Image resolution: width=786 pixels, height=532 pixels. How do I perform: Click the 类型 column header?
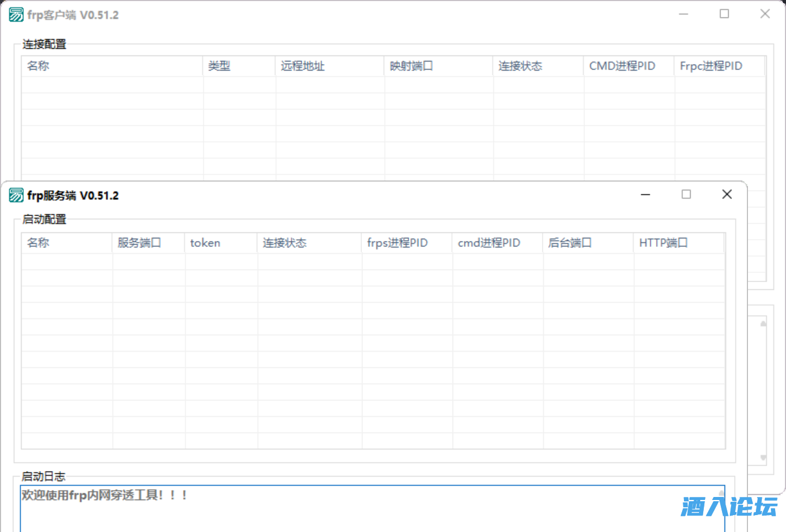click(239, 66)
